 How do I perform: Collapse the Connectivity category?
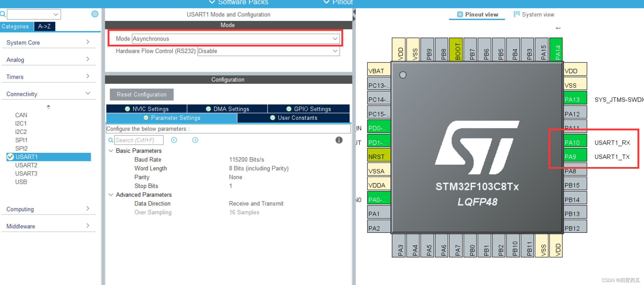coord(88,93)
